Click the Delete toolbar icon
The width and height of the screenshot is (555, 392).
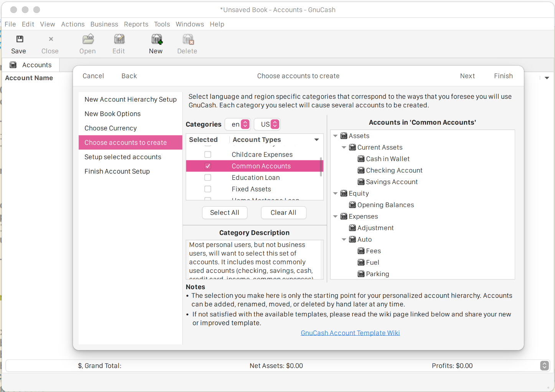(187, 40)
